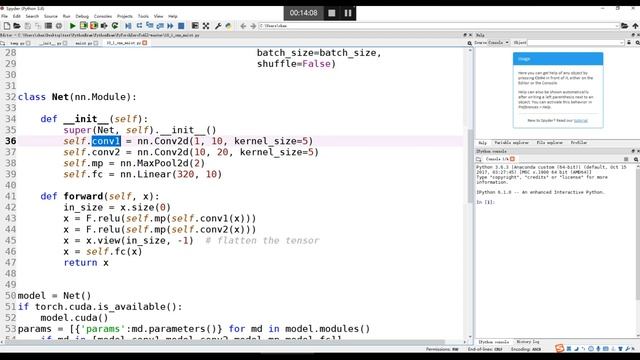Save the current file via toolbar
640x360 pixels.
click(27, 26)
